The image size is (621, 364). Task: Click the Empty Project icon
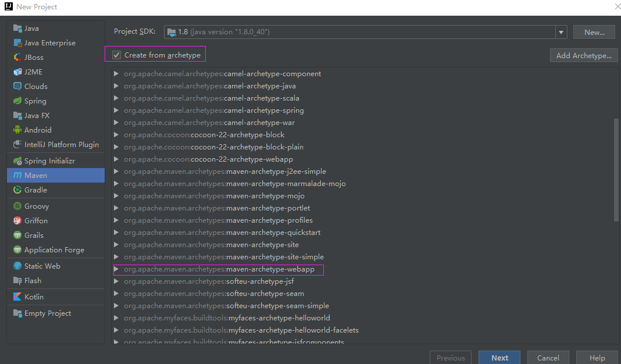click(x=17, y=313)
